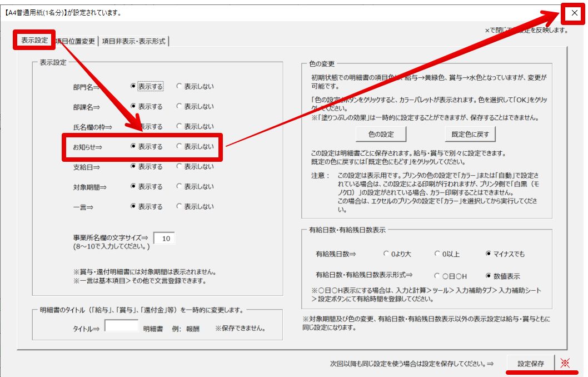Select the 表示設定 tab
The image size is (588, 377).
(34, 41)
